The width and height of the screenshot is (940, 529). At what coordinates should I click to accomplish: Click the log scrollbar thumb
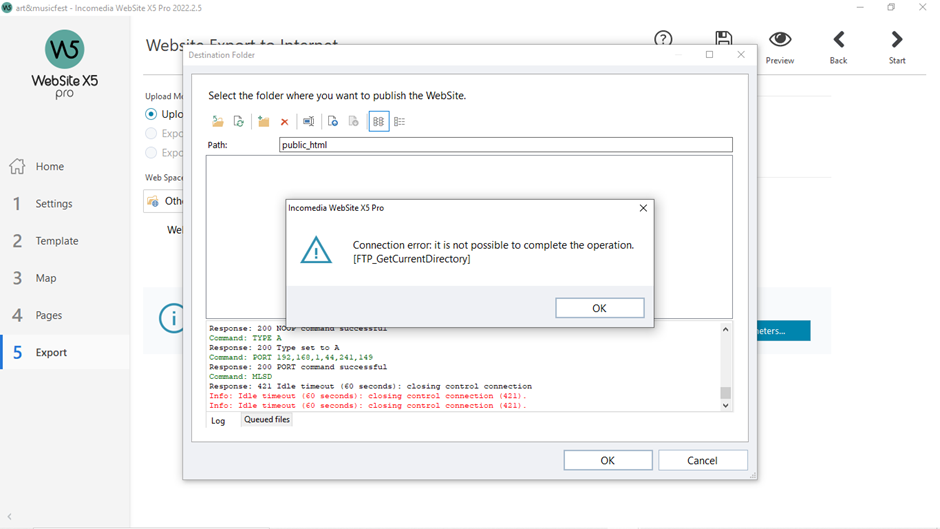pyautogui.click(x=725, y=393)
